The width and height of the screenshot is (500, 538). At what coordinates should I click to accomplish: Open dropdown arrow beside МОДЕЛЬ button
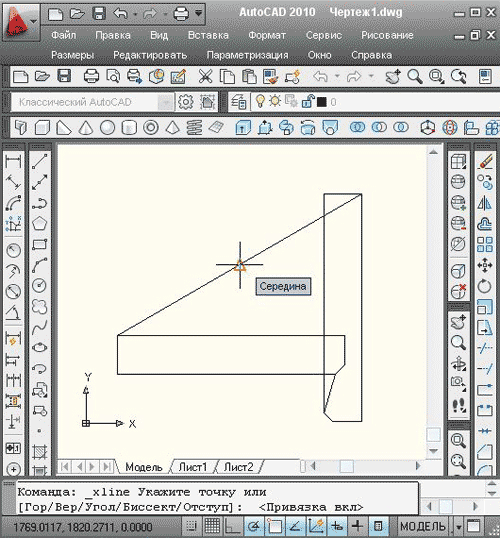[x=459, y=526]
